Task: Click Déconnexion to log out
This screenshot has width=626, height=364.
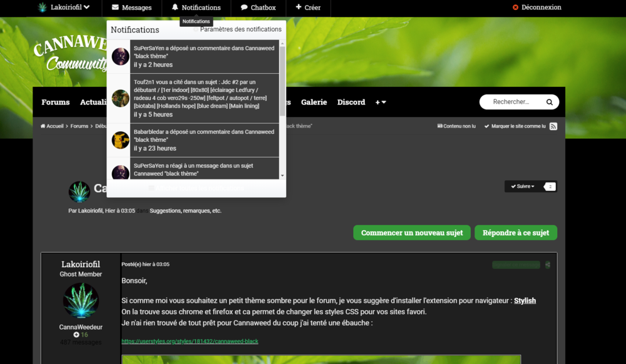Action: [x=537, y=7]
